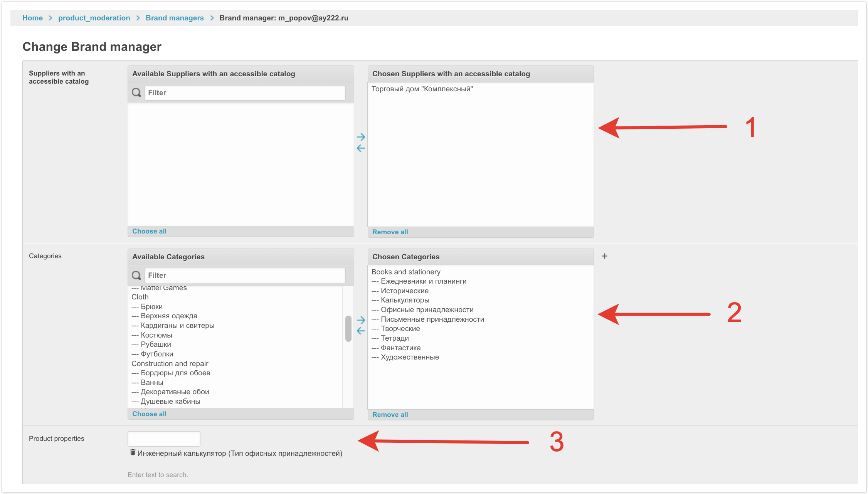Click Remove all under Chosen Suppliers
Viewport: 868px width, 494px height.
390,232
